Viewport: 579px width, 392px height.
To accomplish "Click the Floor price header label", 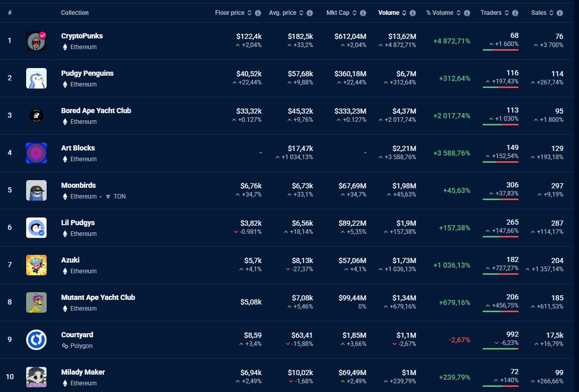I will [230, 13].
